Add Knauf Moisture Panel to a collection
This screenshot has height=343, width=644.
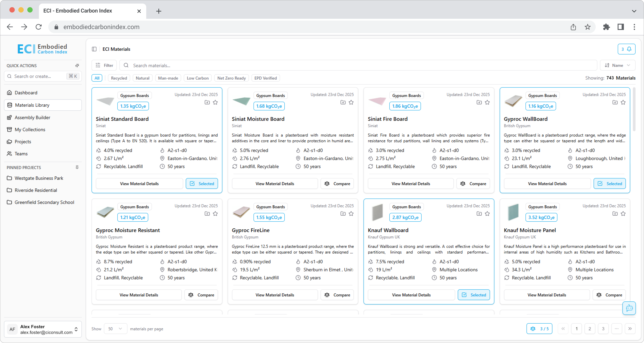(x=615, y=214)
